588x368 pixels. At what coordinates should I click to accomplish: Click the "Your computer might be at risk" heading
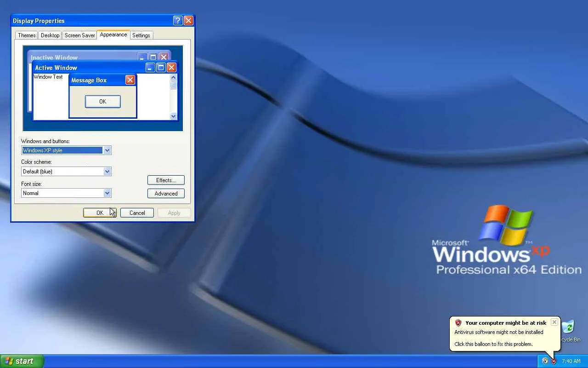(x=506, y=323)
